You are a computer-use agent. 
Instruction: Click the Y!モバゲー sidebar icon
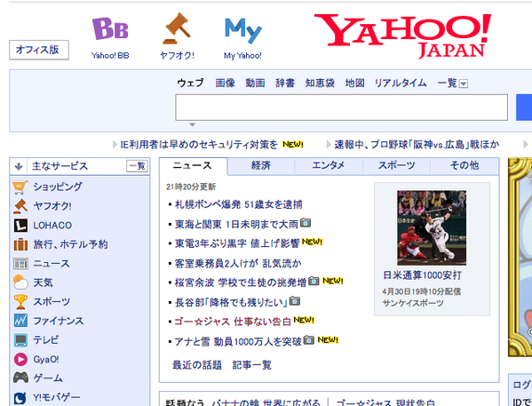pos(20,398)
